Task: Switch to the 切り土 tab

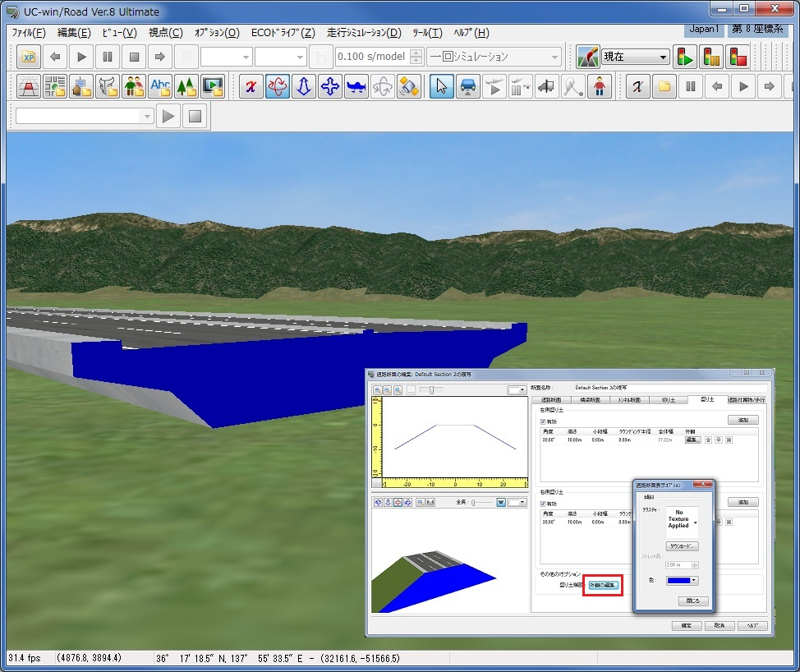Action: click(668, 400)
